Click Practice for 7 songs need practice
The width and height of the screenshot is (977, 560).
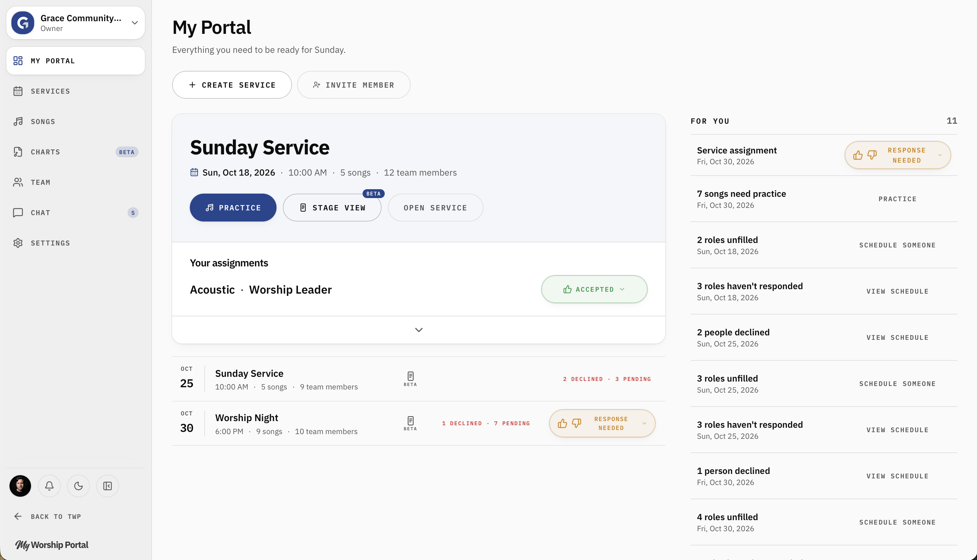(x=897, y=199)
